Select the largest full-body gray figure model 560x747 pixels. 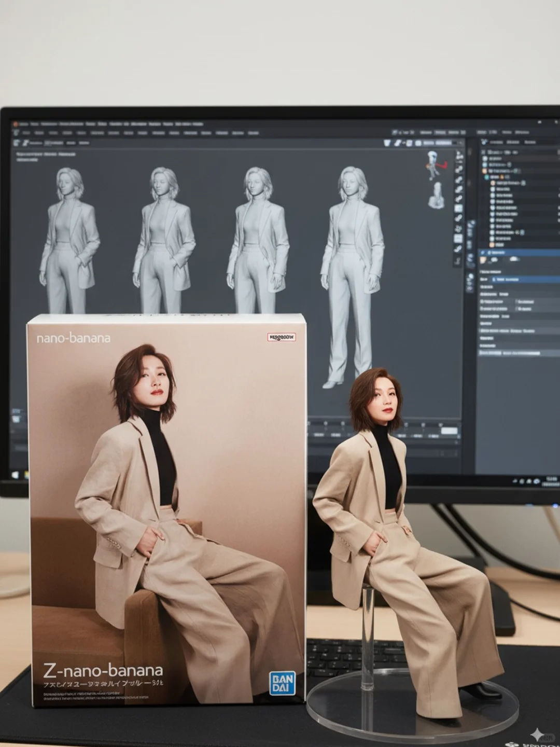[x=352, y=277]
